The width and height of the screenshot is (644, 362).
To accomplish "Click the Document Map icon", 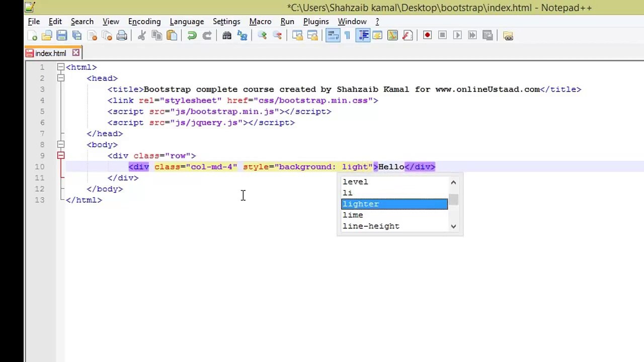I will 392,36.
